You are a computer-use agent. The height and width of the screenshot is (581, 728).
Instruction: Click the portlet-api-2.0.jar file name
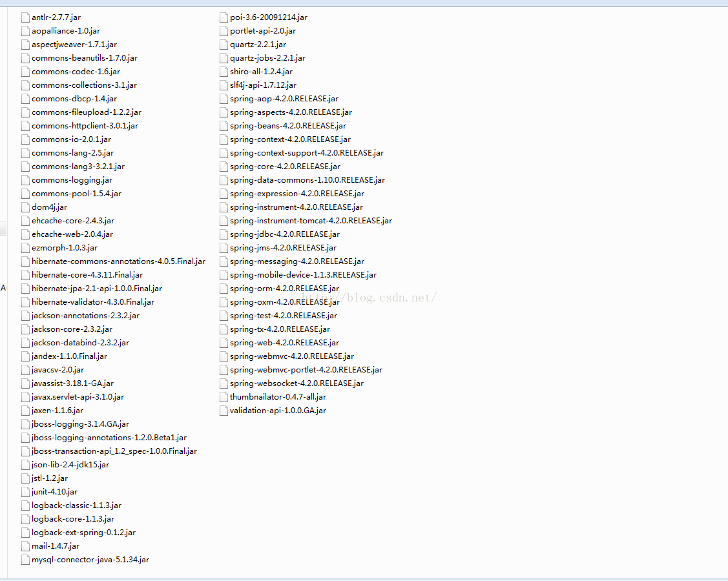263,31
